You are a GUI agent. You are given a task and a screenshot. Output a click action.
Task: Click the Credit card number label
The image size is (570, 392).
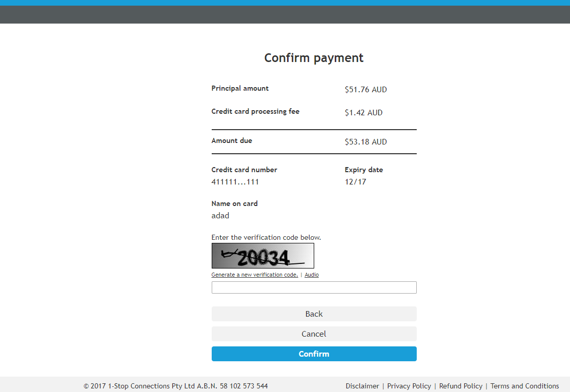pyautogui.click(x=244, y=170)
